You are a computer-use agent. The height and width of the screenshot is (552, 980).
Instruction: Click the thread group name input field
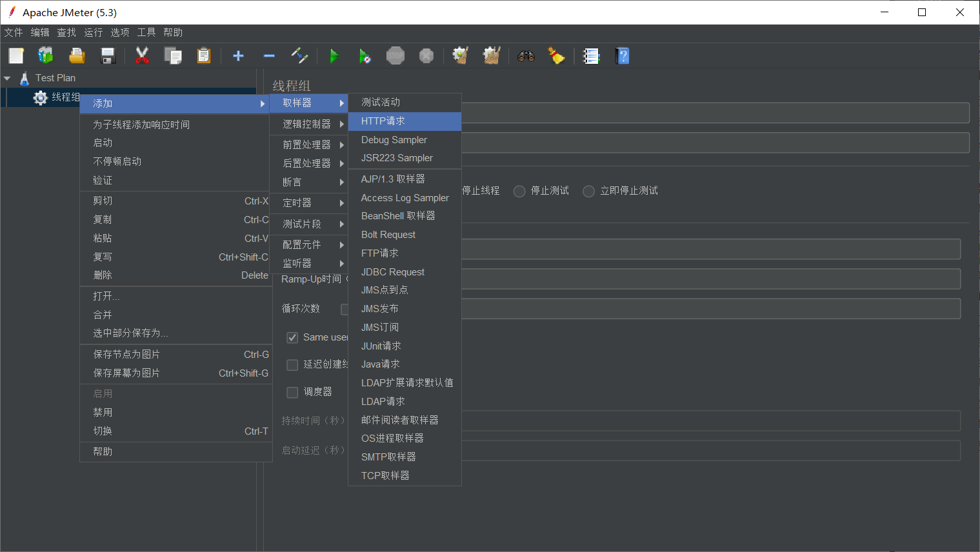point(715,113)
